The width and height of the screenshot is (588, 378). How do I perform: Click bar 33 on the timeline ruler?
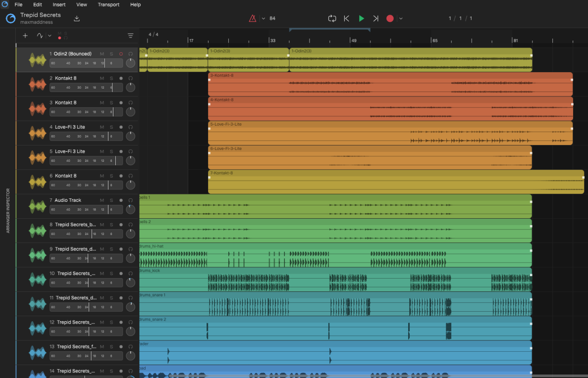[272, 41]
